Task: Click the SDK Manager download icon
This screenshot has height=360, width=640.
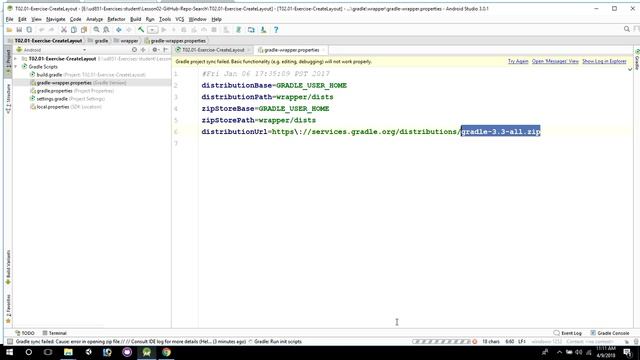Action: [x=264, y=30]
